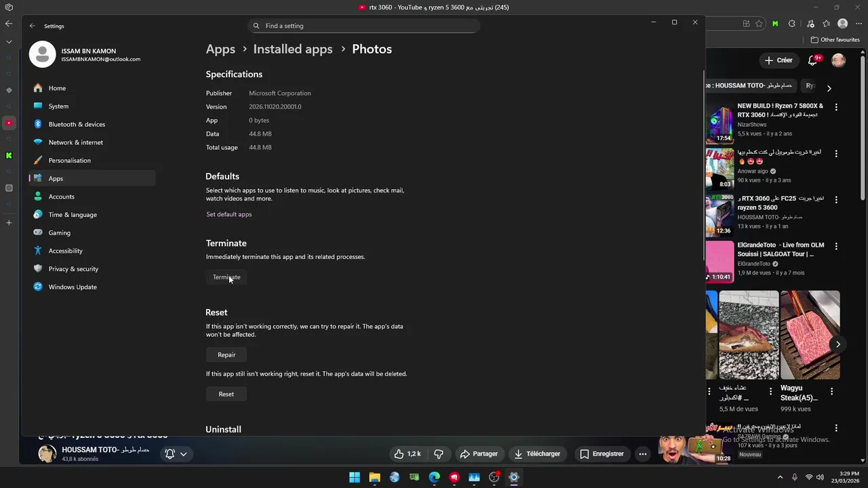This screenshot has height=488, width=868.
Task: Open Accounts settings page
Action: click(92, 197)
